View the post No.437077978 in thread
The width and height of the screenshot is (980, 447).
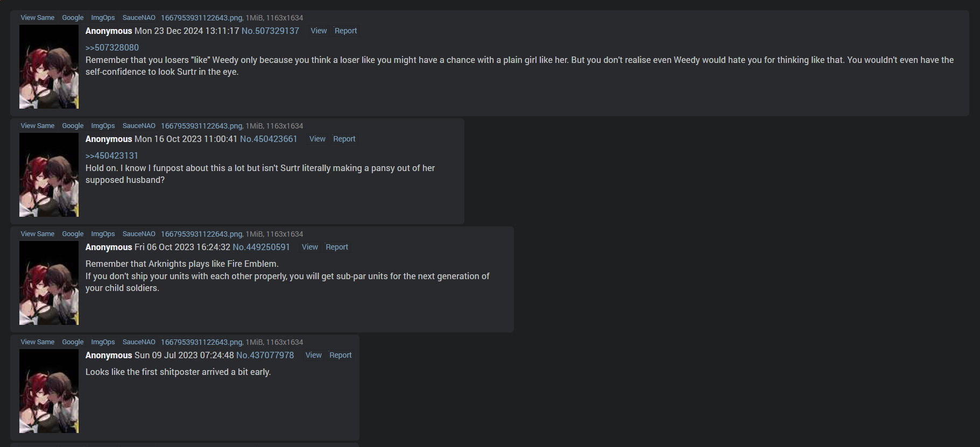tap(314, 355)
